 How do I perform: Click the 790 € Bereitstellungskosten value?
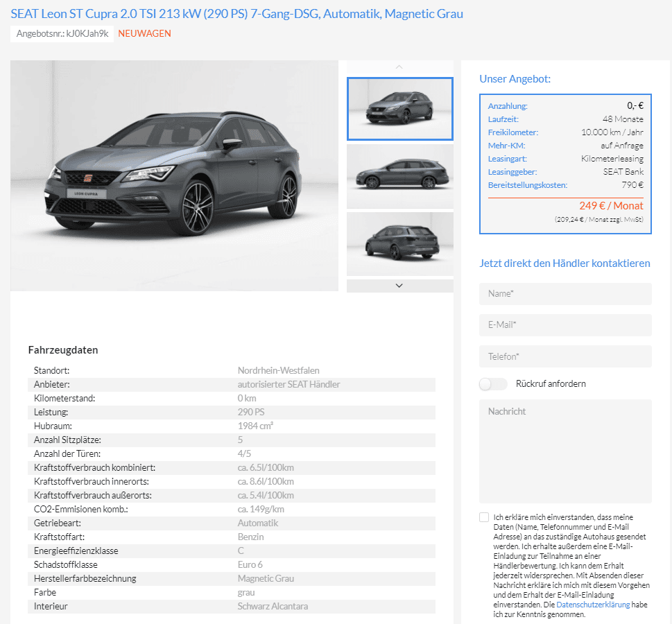coord(632,185)
